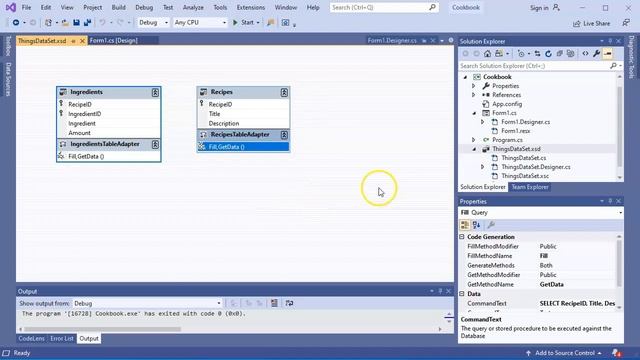640x360 pixels.
Task: Click Add to Source Control
Action: (564, 353)
